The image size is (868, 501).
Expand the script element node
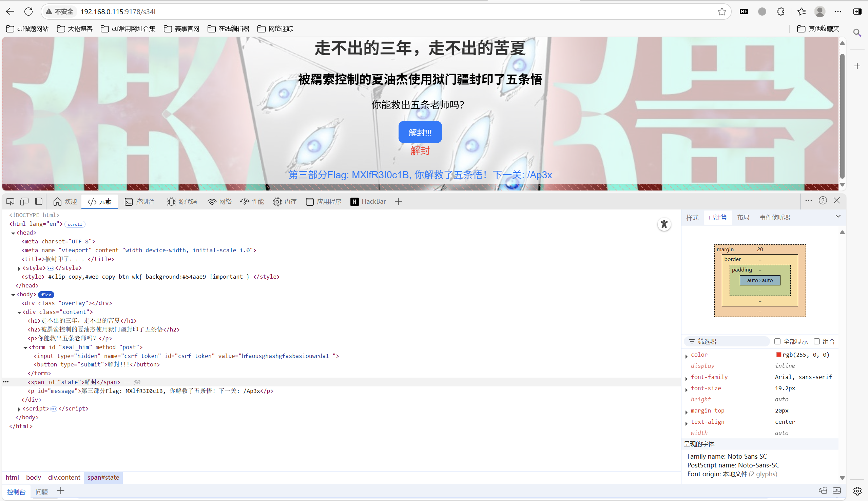click(x=19, y=409)
